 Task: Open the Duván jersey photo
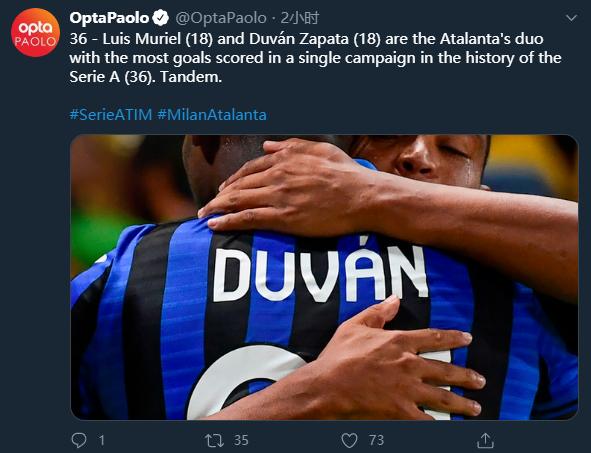(324, 277)
